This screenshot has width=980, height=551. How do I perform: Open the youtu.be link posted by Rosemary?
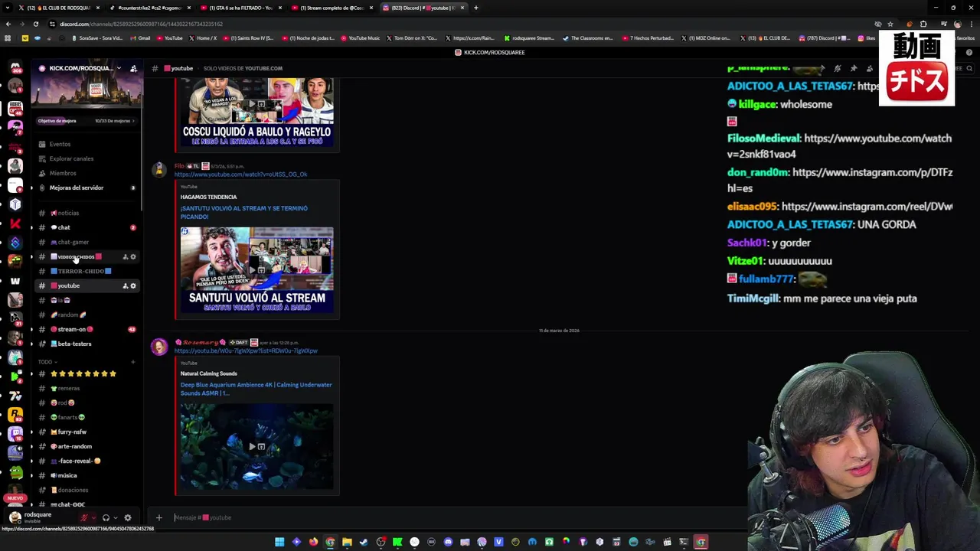coord(246,350)
